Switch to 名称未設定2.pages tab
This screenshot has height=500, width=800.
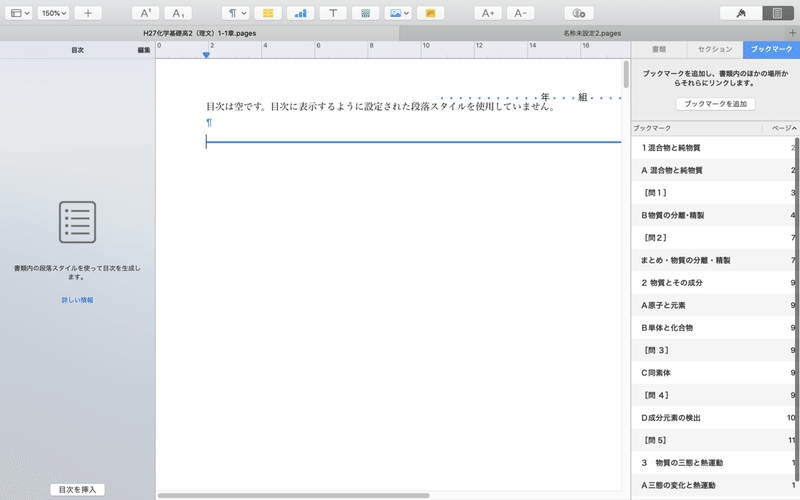592,33
